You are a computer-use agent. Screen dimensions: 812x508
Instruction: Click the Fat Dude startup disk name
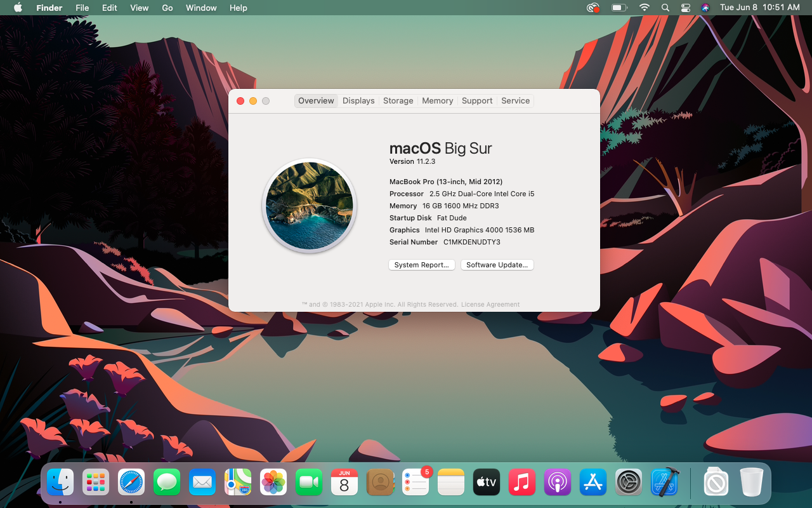pyautogui.click(x=452, y=218)
